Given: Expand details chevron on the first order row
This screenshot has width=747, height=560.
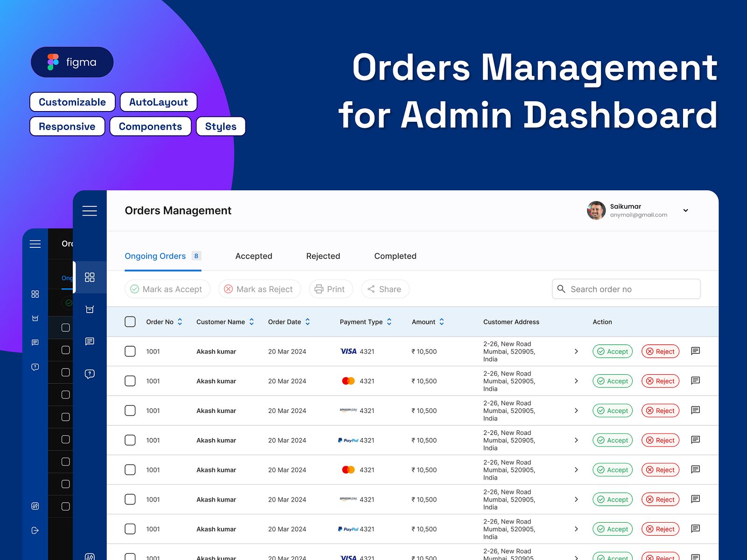Looking at the screenshot, I should (576, 351).
